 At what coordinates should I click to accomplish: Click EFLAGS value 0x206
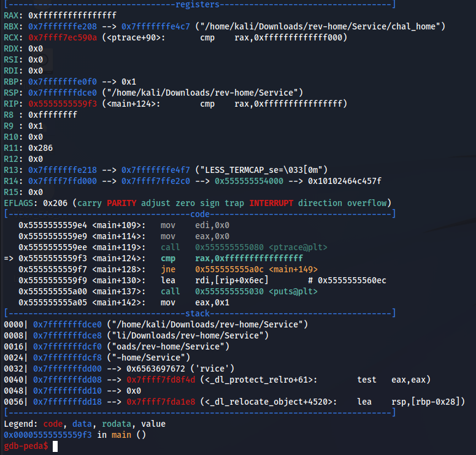click(x=55, y=203)
